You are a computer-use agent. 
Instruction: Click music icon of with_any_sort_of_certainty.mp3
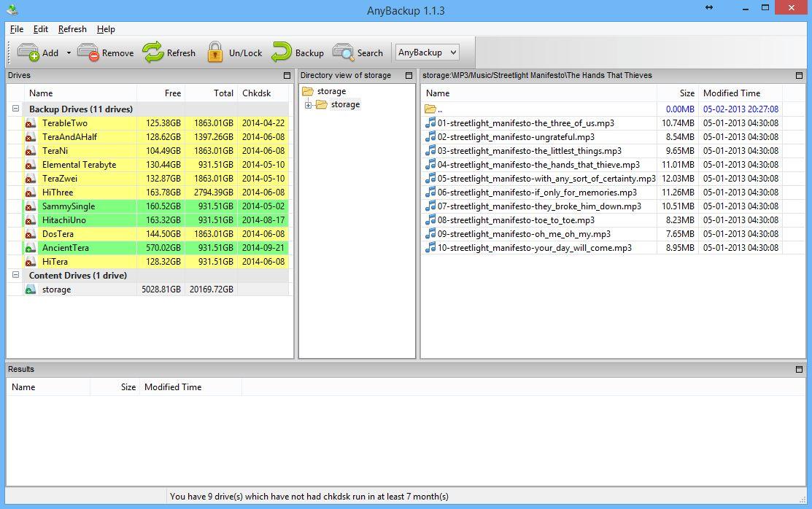click(x=430, y=178)
